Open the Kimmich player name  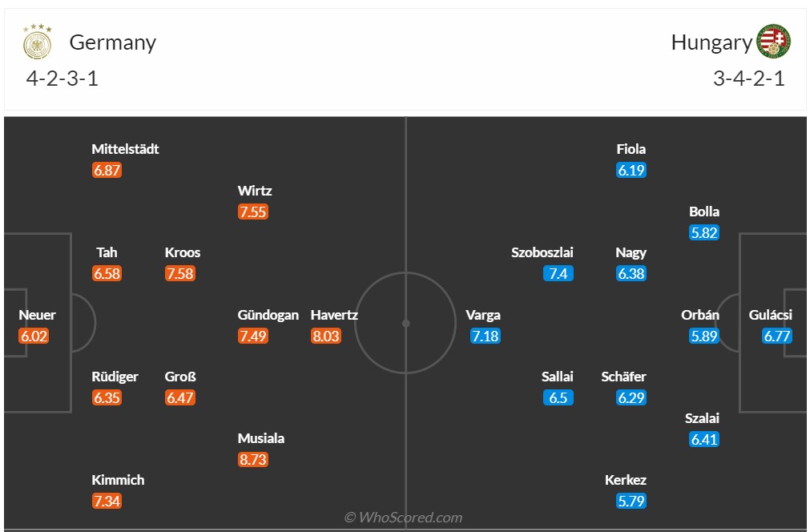pyautogui.click(x=118, y=480)
